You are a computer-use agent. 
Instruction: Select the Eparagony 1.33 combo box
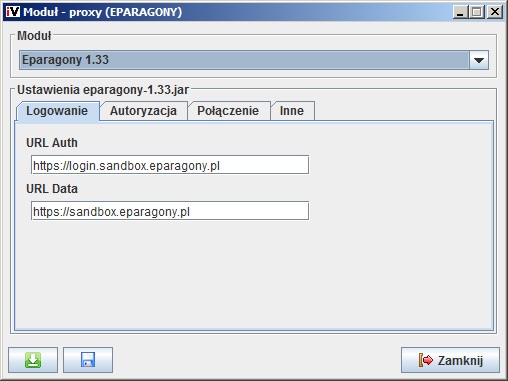[254, 60]
